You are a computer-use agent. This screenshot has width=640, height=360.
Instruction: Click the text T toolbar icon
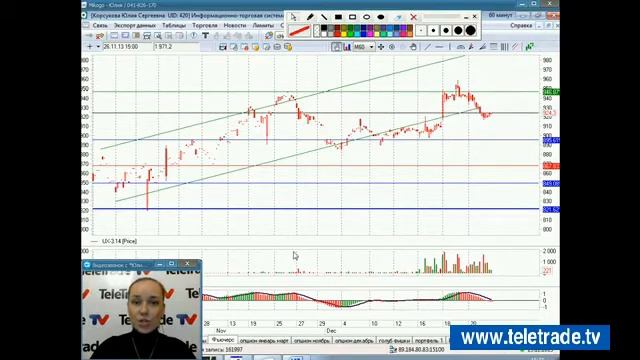205,36
